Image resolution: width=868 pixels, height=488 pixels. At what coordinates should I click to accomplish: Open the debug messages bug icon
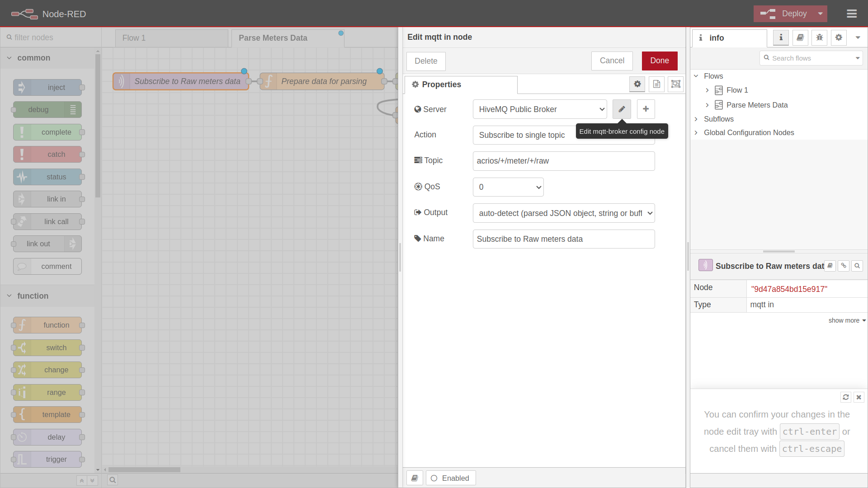point(820,38)
